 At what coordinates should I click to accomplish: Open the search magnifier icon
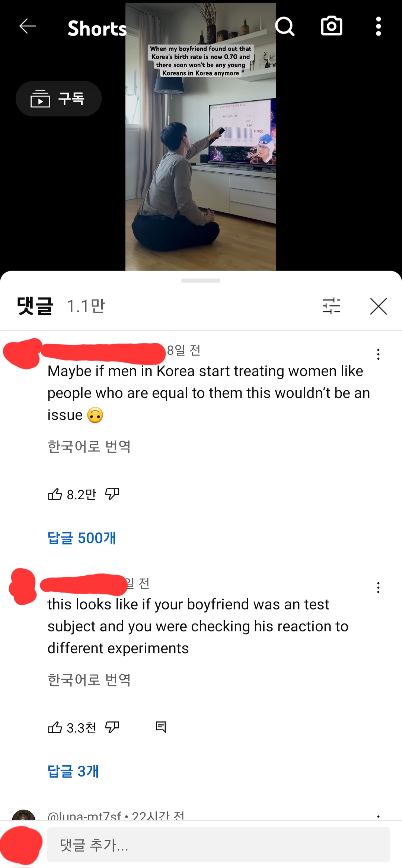tap(285, 26)
